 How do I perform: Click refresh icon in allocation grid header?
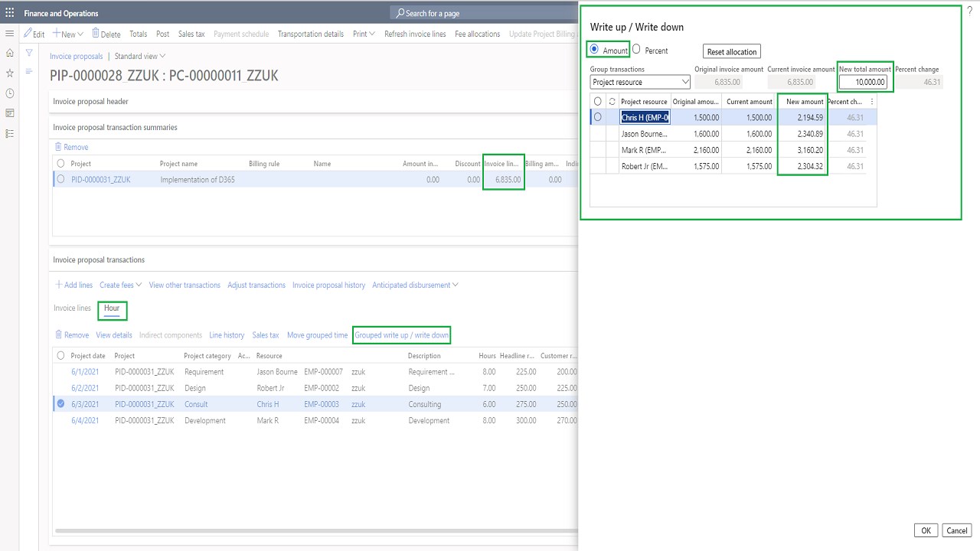coord(612,101)
